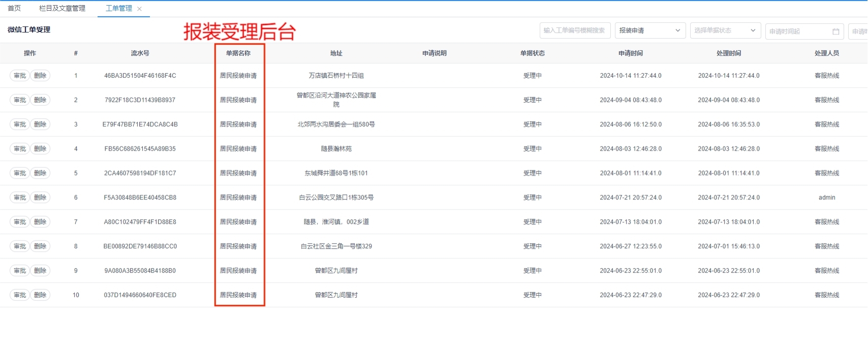Click the 申请时间起 date field
Viewport: 868px width, 350px height.
(x=798, y=32)
